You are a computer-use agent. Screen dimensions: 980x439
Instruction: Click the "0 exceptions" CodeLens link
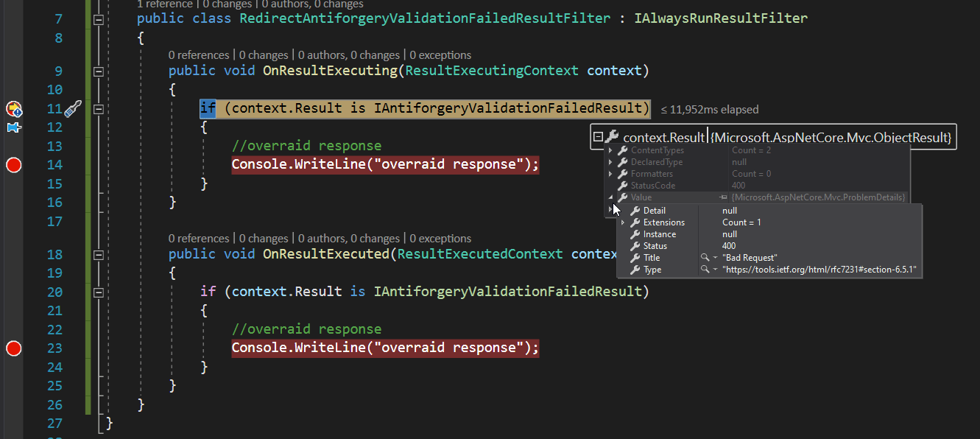click(440, 55)
